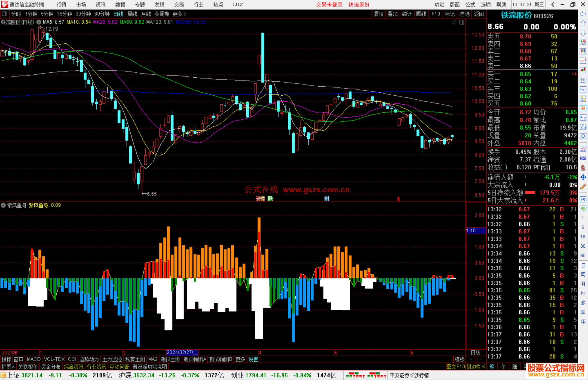This screenshot has width=588, height=380.
Task: Click the candlestick chart icon in sidebar
Action: [583, 70]
